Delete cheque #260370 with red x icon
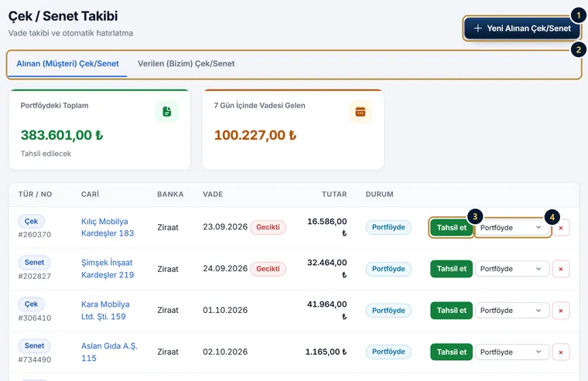Image resolution: width=588 pixels, height=381 pixels. click(561, 228)
